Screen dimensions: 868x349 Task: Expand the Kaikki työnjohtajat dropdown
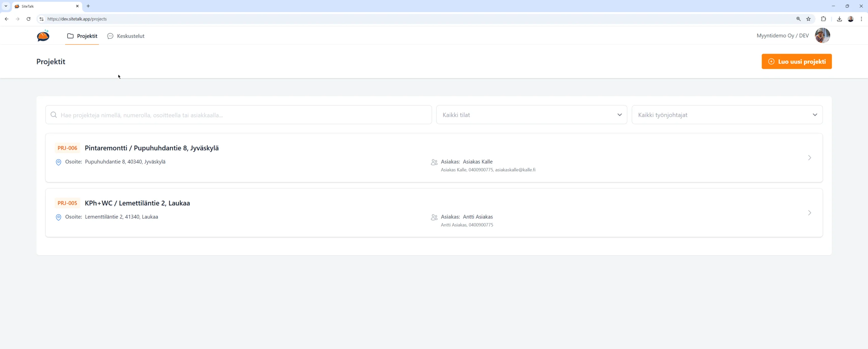tap(727, 115)
